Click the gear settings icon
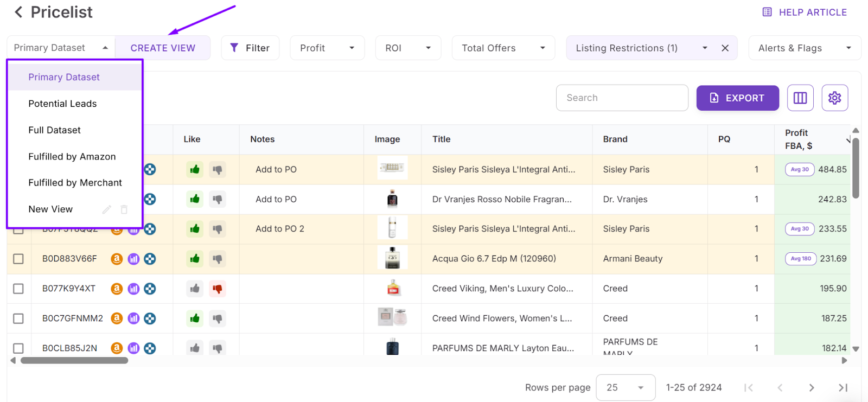 click(x=834, y=98)
